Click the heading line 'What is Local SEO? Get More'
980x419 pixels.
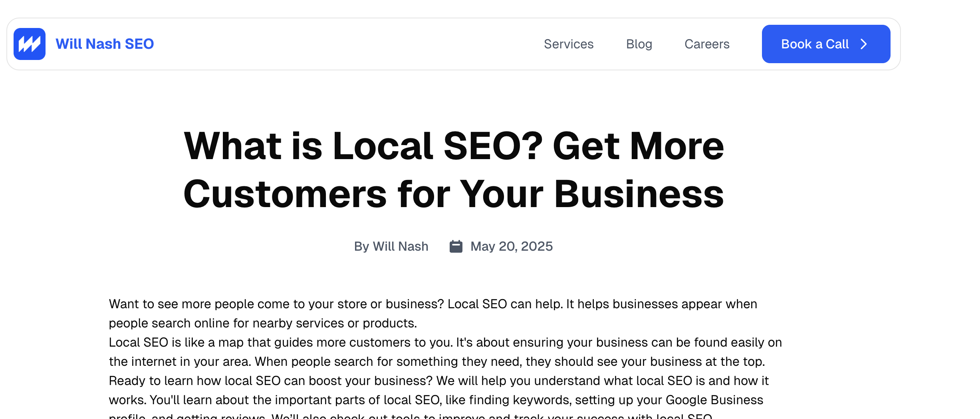[x=454, y=146]
